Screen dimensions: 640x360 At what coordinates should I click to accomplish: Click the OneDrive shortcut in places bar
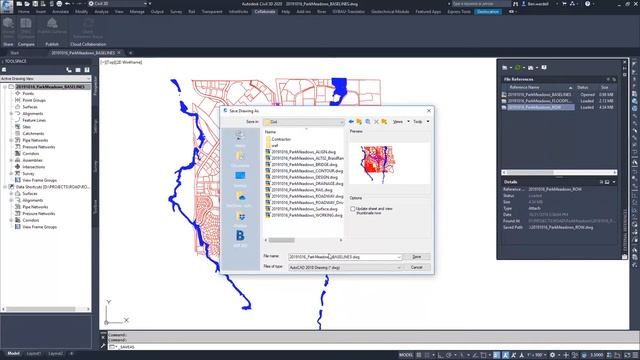pyautogui.click(x=240, y=199)
